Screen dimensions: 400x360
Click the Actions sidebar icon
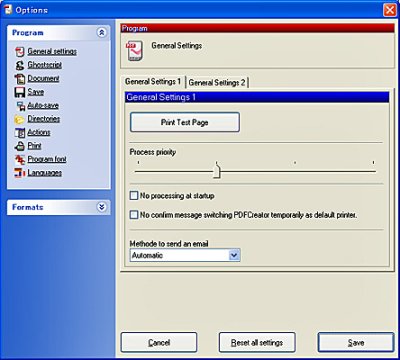20,133
